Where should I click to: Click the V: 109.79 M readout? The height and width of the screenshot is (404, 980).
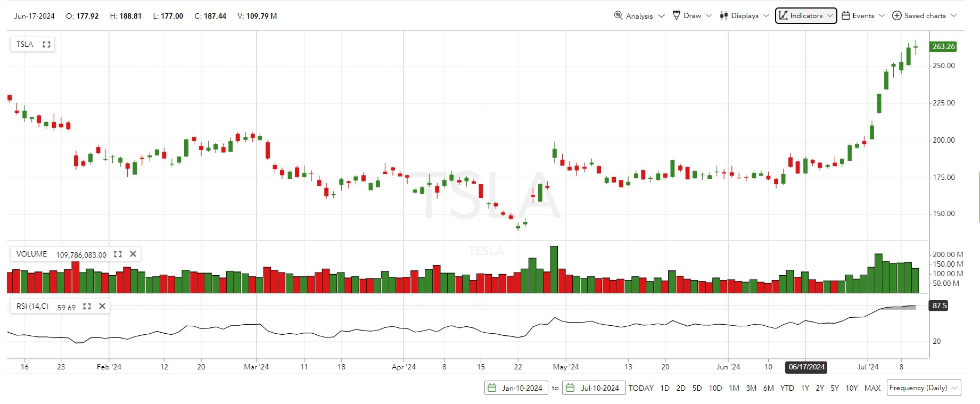coord(257,16)
